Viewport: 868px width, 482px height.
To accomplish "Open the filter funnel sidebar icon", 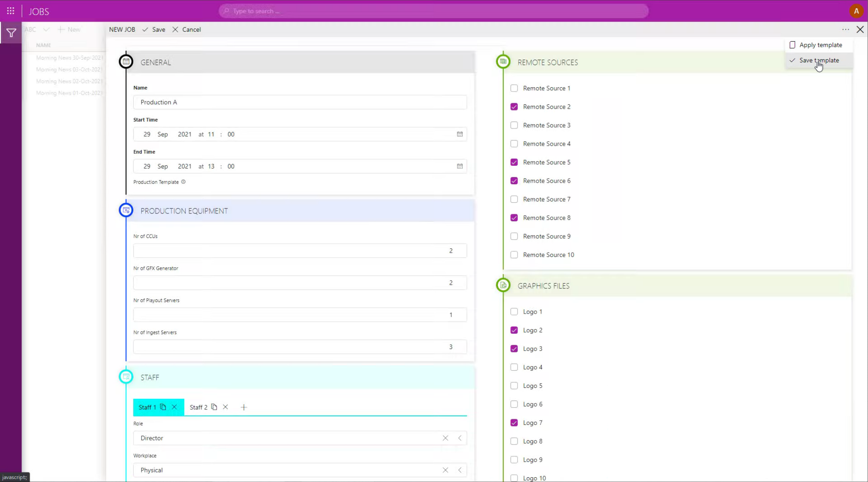I will pyautogui.click(x=11, y=33).
